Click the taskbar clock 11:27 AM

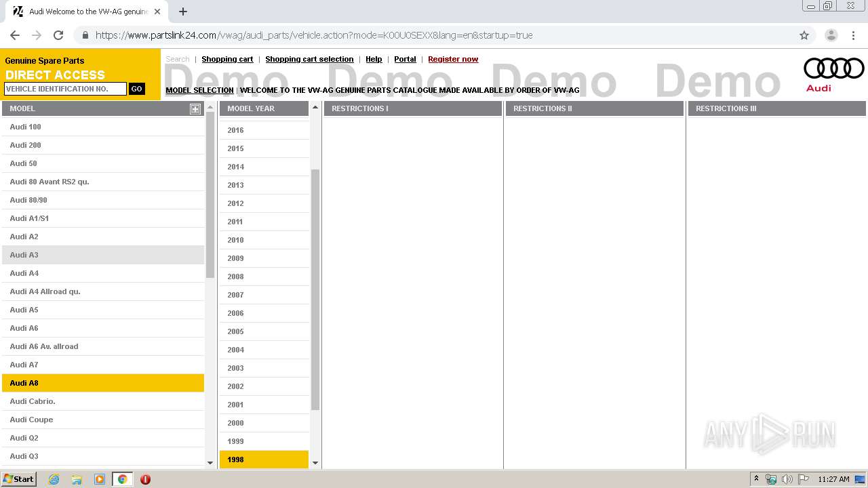833,479
